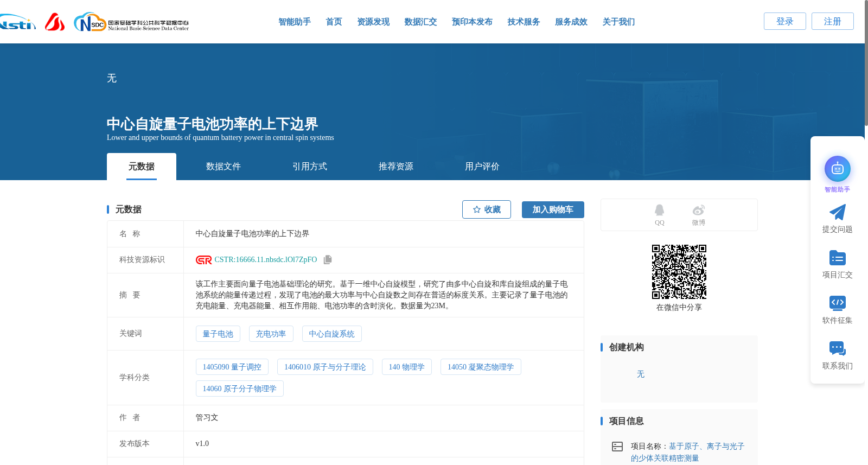Switch to 推荐资源 tab

pos(396,167)
